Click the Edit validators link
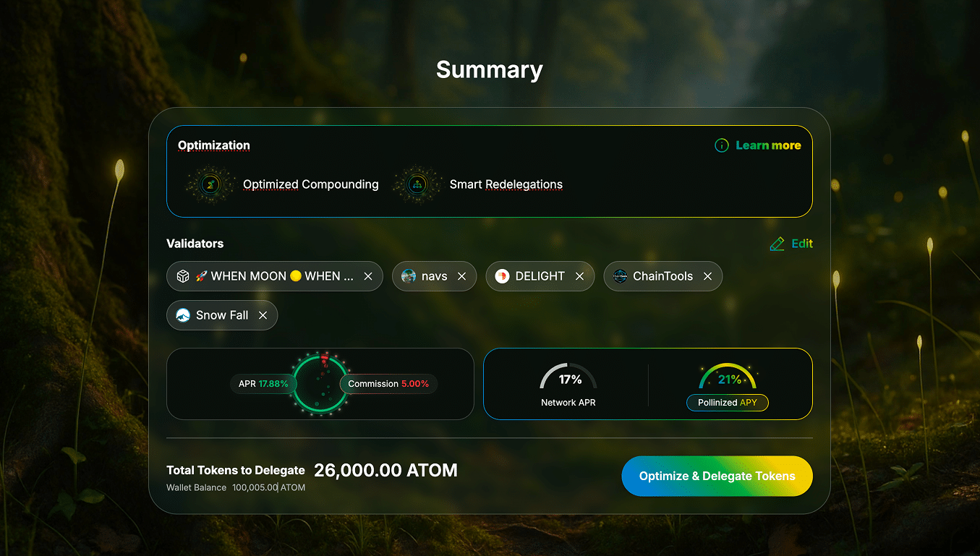The image size is (980, 556). click(801, 244)
